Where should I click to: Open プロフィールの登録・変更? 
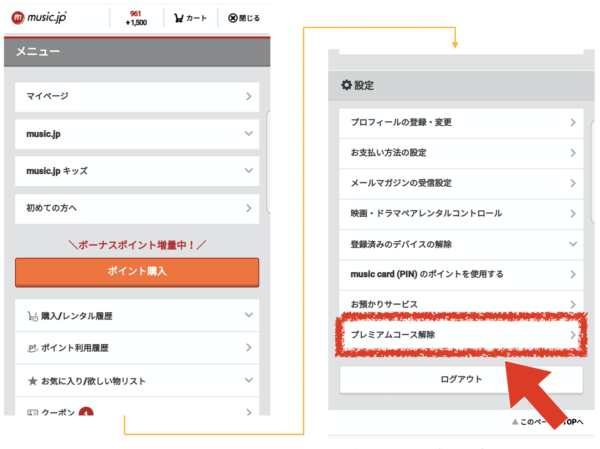pyautogui.click(x=461, y=123)
